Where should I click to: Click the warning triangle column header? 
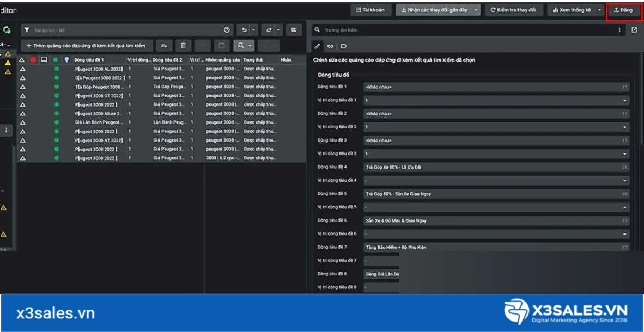coord(22,60)
